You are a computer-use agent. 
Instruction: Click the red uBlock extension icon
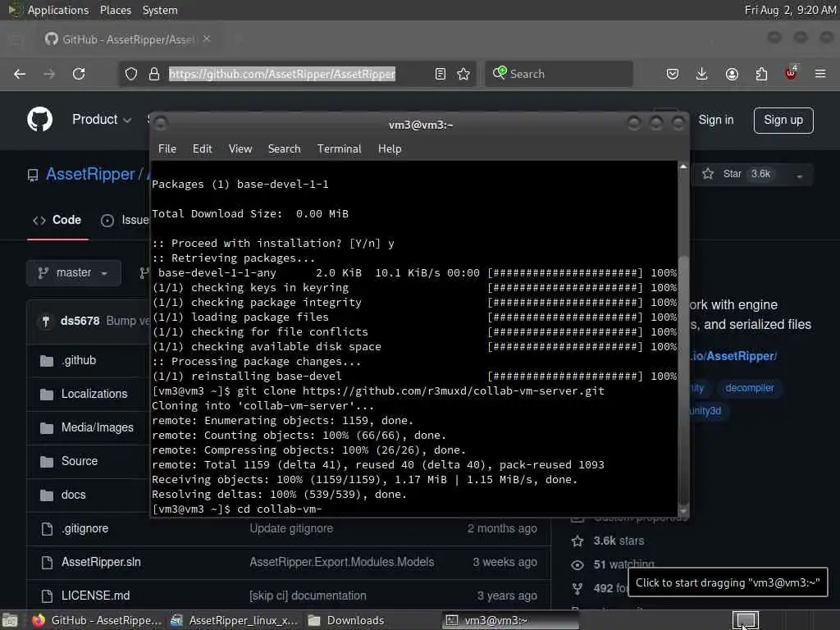tap(791, 73)
